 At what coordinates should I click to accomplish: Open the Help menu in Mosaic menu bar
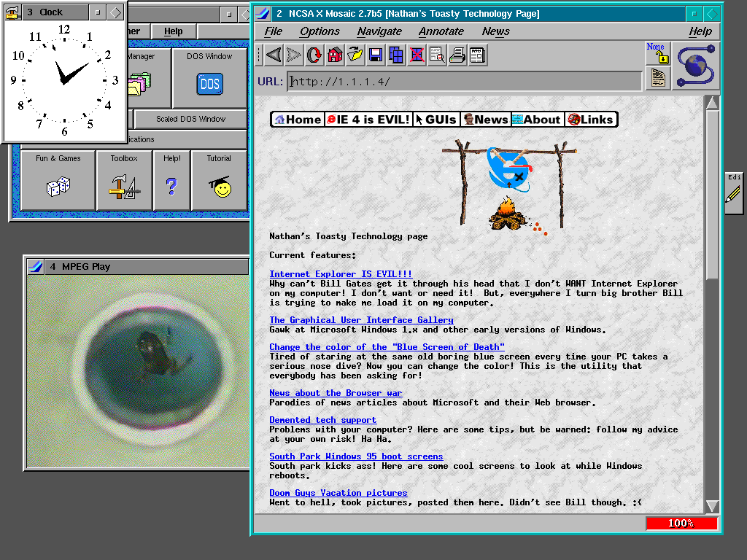[700, 31]
